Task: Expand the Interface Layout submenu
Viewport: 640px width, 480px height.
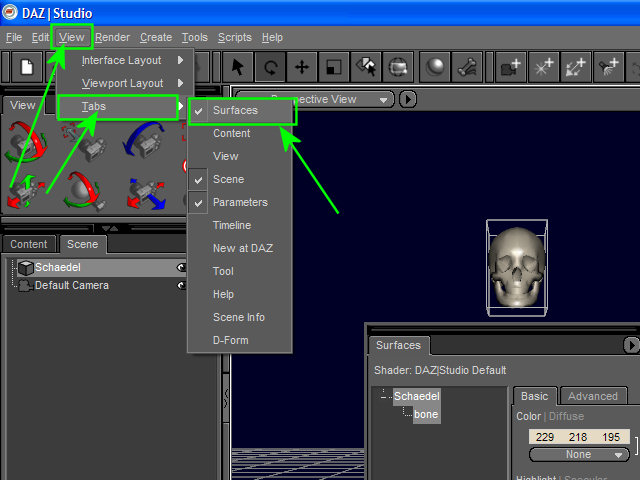Action: point(125,60)
